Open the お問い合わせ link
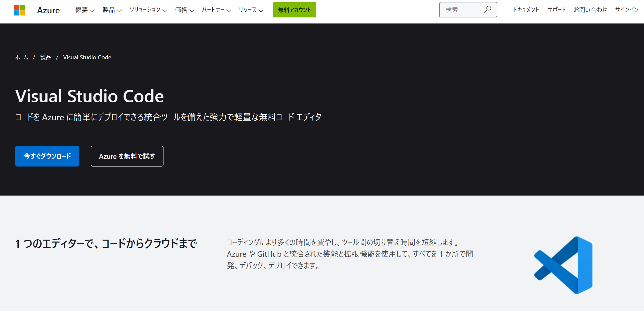The image size is (644, 311). point(590,10)
